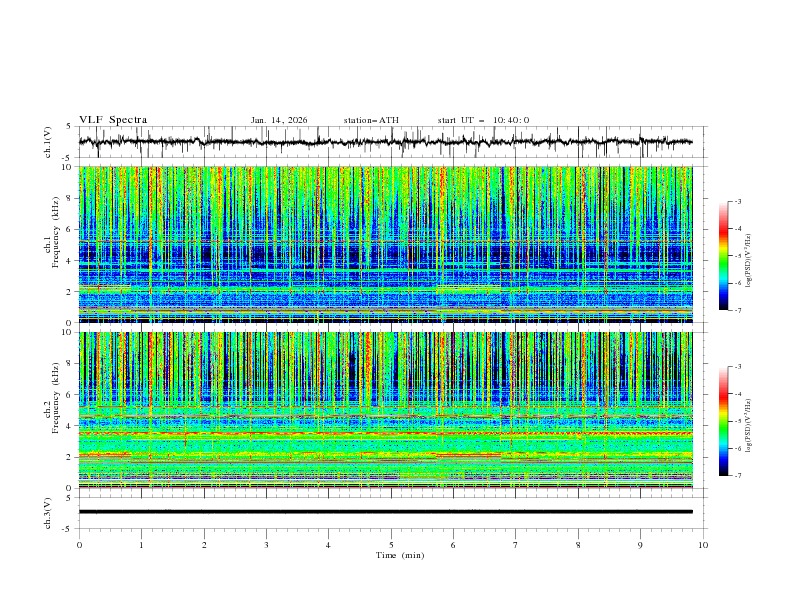Click the VLF Spectra title text

[x=113, y=120]
